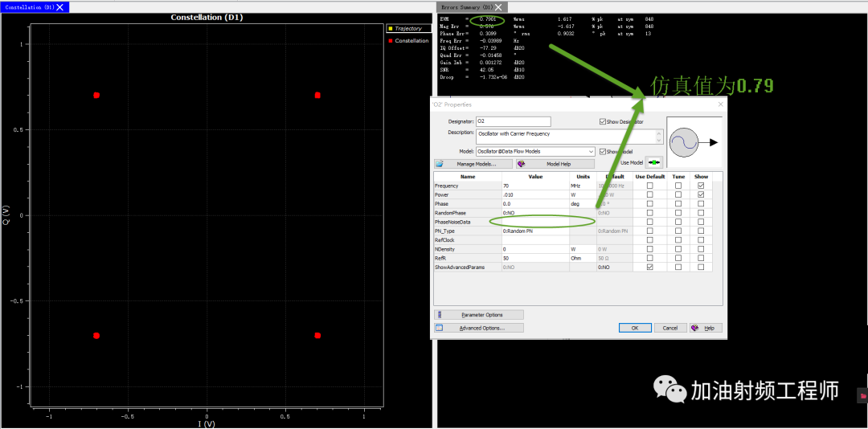Check Use Default for Frequency
Screen dimensions: 868x429
(650, 186)
